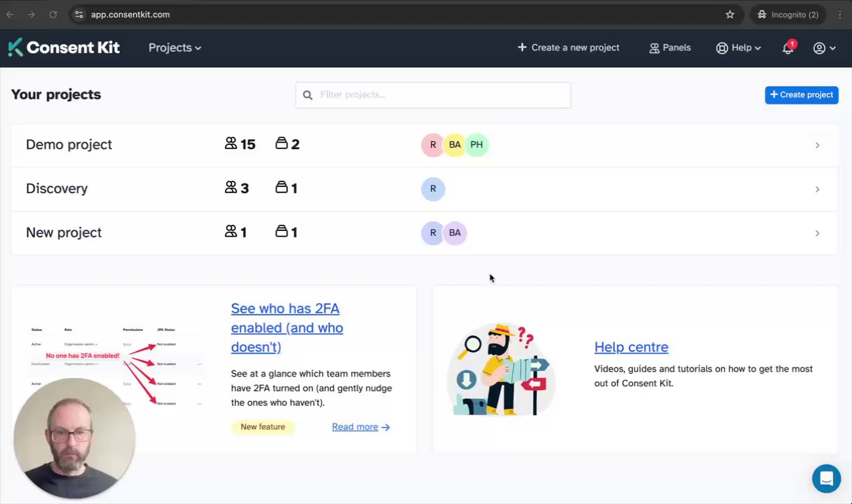Image resolution: width=852 pixels, height=504 pixels.
Task: Click studies icon in Demo project row
Action: point(282,143)
